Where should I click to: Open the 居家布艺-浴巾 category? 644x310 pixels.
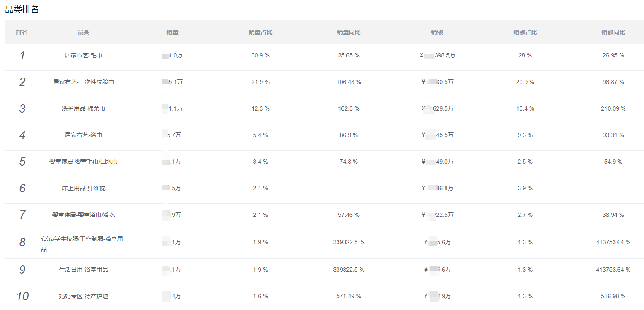pos(84,135)
